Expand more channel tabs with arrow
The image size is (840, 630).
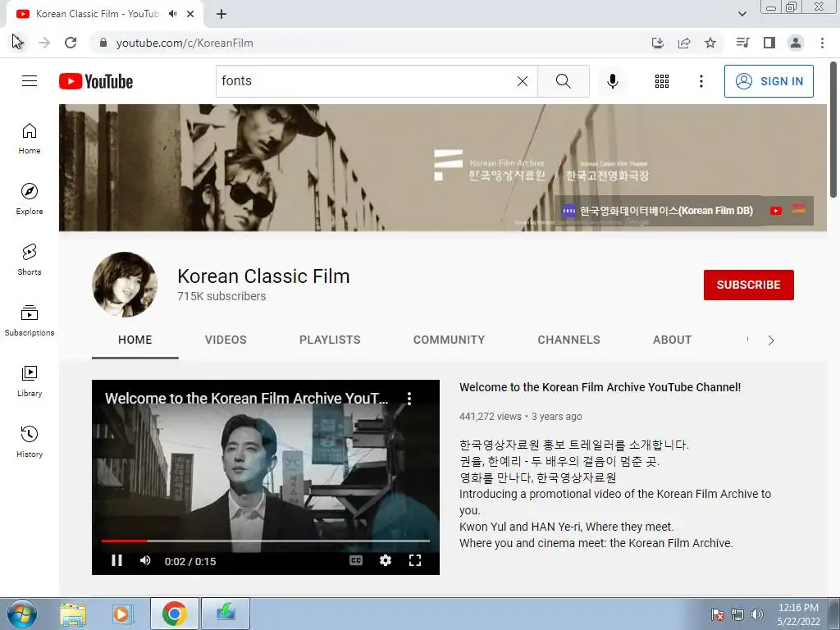coord(771,340)
